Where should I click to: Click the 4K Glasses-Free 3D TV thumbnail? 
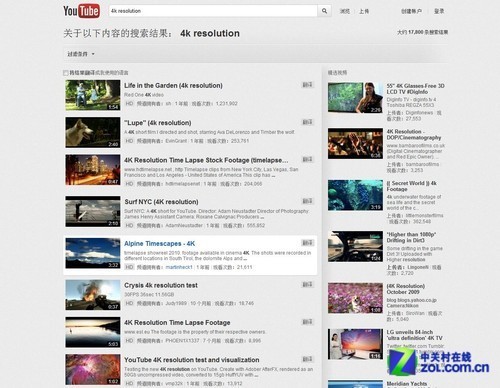(x=355, y=98)
